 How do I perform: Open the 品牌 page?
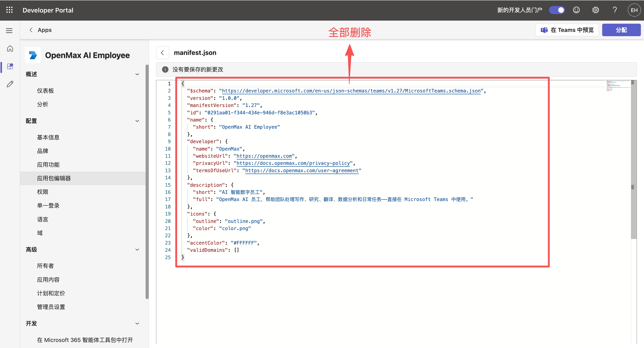pyautogui.click(x=42, y=151)
